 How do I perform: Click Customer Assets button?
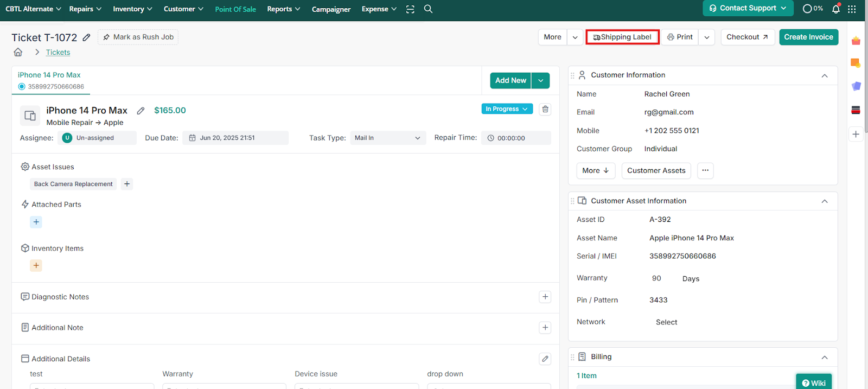656,170
